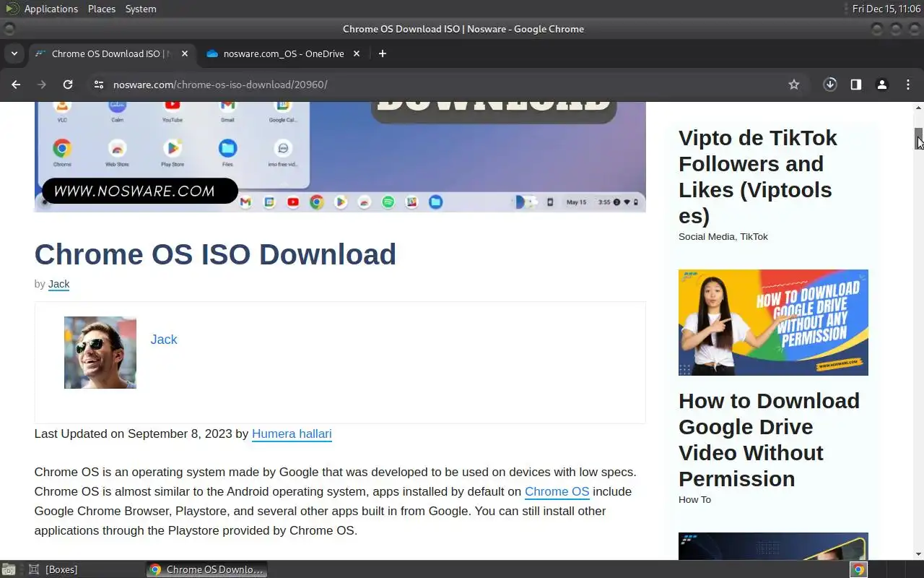The image size is (924, 578).
Task: Toggle the Chrome side panel
Action: (x=855, y=85)
